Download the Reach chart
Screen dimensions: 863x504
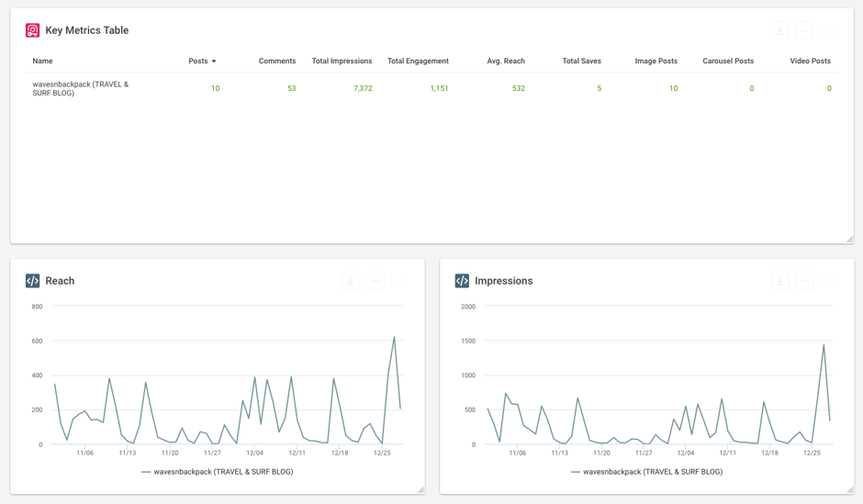[x=351, y=281]
